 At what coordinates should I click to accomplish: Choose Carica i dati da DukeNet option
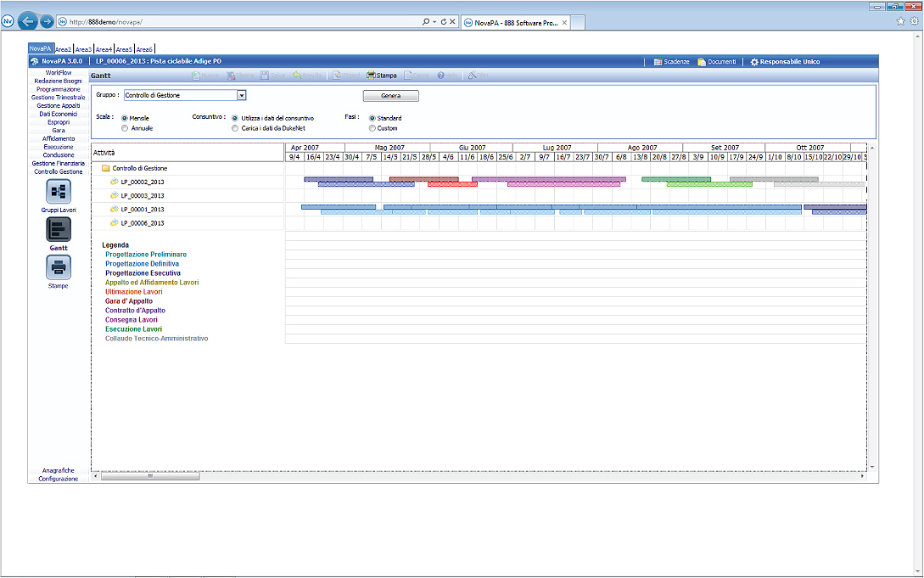234,128
